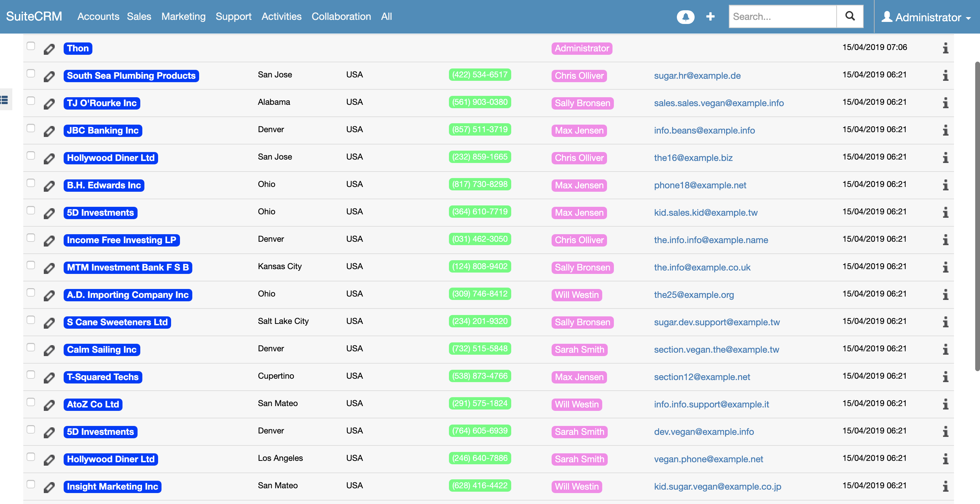
Task: Edit the JBC Banking Inc row with the pencil
Action: pos(49,130)
